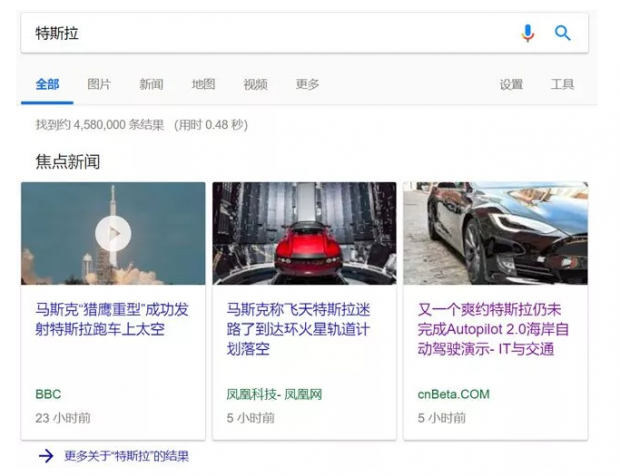Screen dimensions: 620x476
Task: Open headline 马斯克"猎鹰重型"成功发射特斯拉跑车上太空
Action: point(112,319)
